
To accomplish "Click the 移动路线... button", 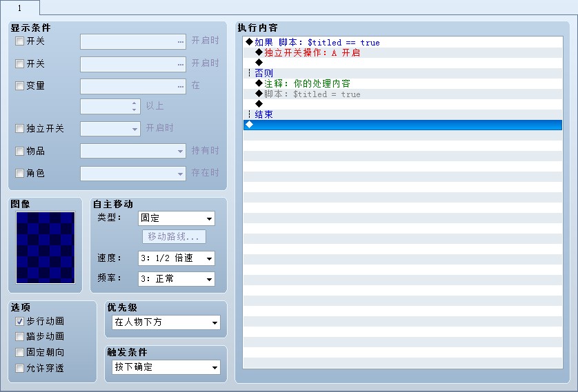I will coord(174,237).
